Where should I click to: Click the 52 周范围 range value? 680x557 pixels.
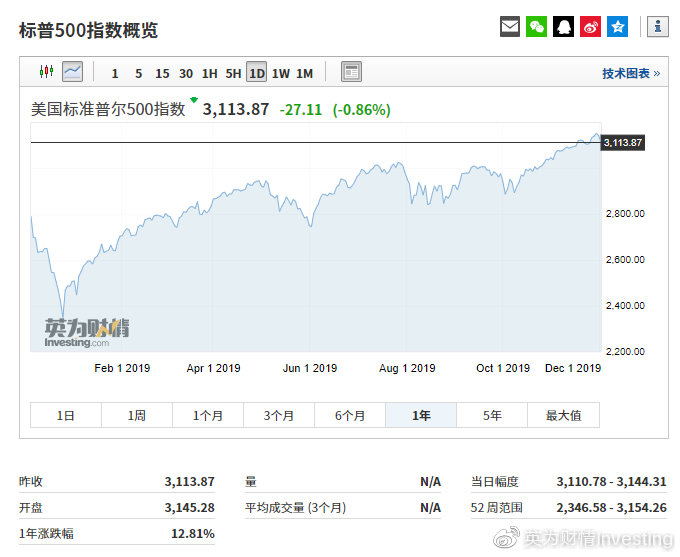coord(611,508)
